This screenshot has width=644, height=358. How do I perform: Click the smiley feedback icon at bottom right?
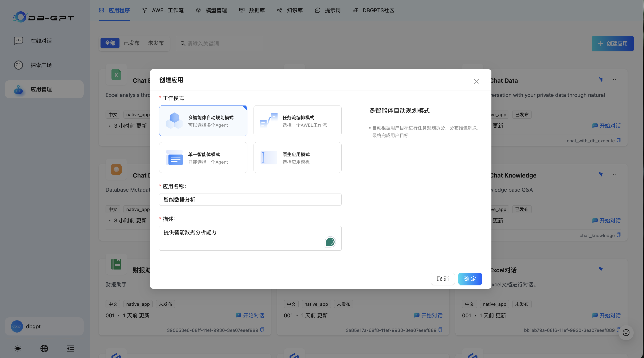(626, 332)
